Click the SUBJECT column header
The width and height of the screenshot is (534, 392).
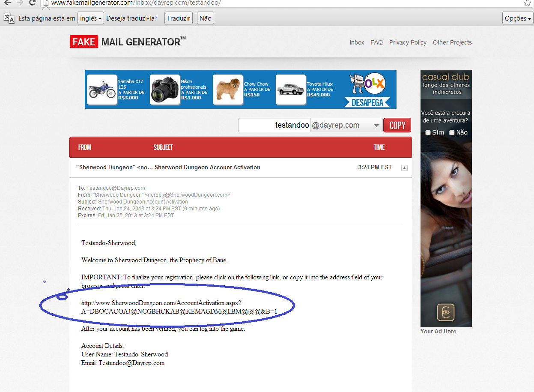pos(163,147)
